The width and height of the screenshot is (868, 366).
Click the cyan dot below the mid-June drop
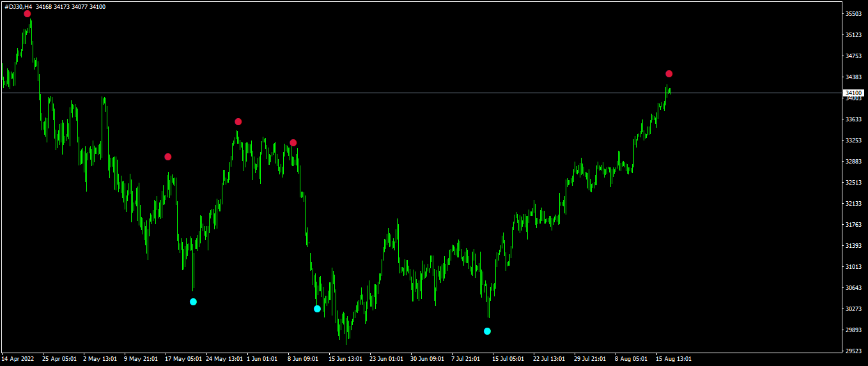coord(317,309)
